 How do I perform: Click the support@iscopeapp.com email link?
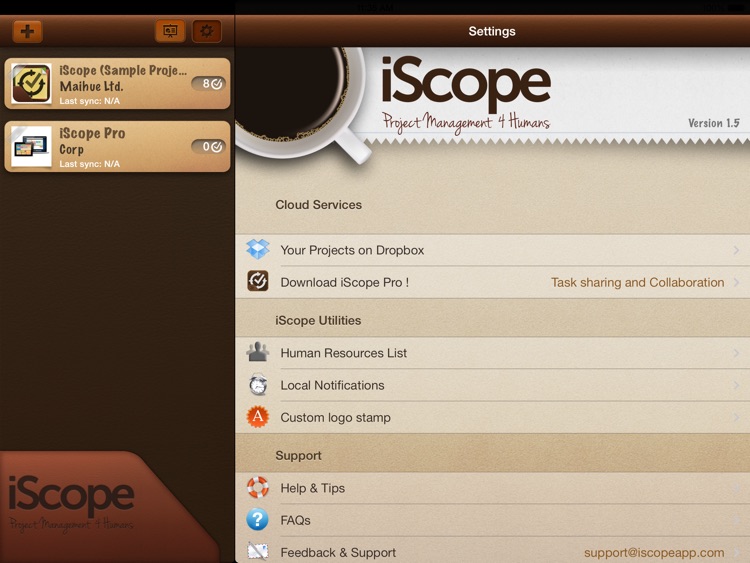coord(654,553)
